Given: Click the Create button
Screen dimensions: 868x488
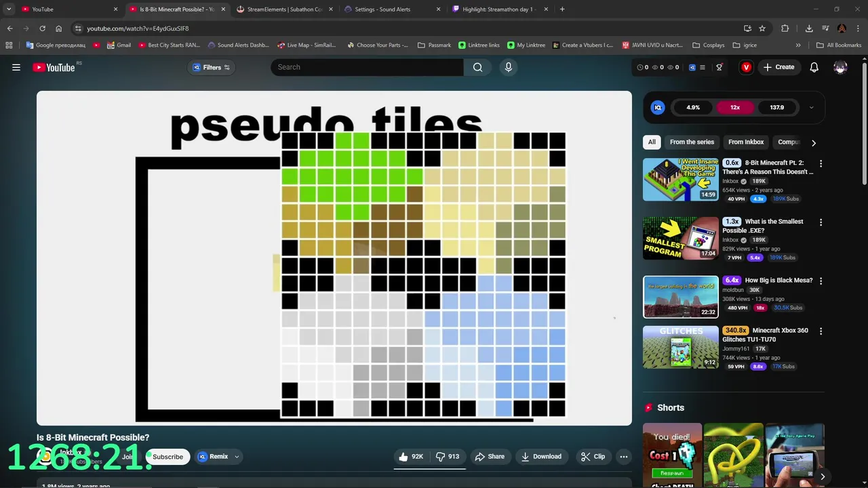Looking at the screenshot, I should point(778,67).
